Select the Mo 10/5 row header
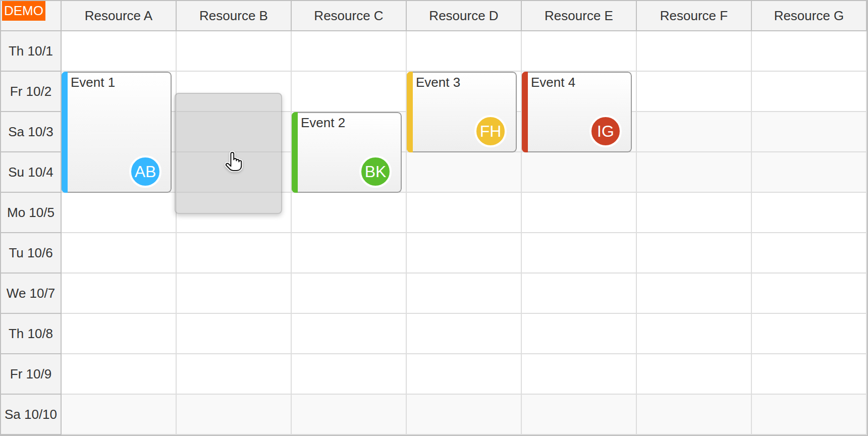Screen dimensions: 868x436 click(x=31, y=212)
